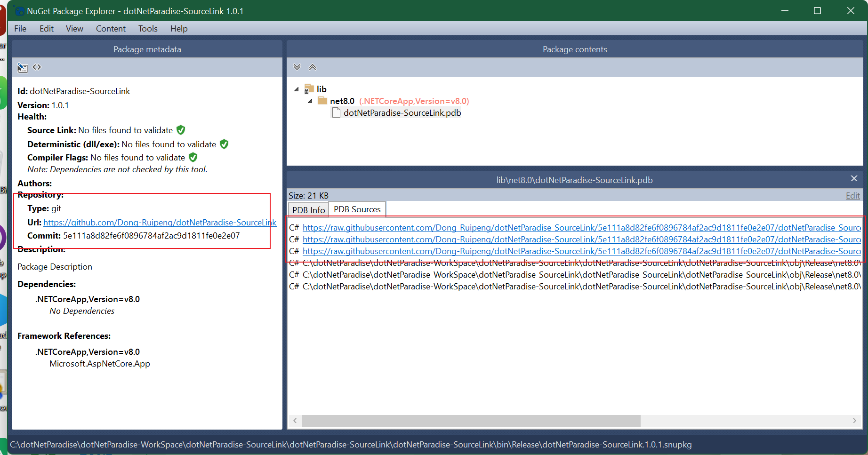868x455 pixels.
Task: Open the Help menu
Action: pos(179,29)
